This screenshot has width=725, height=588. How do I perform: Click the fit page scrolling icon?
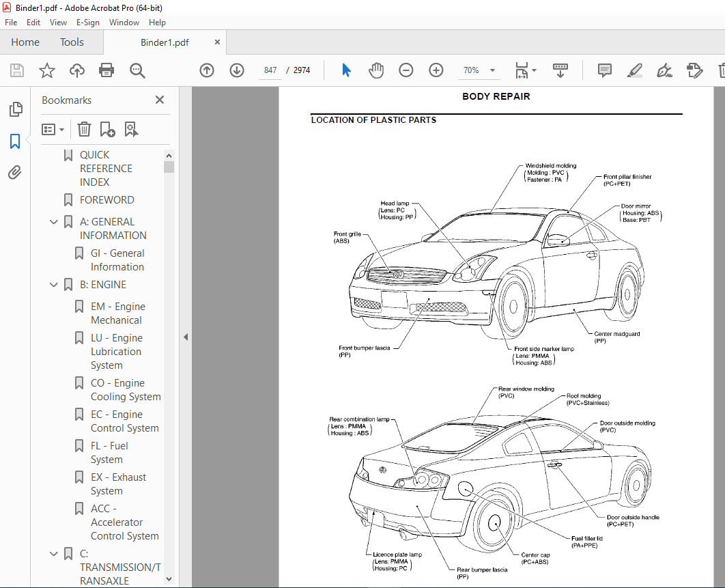(522, 70)
